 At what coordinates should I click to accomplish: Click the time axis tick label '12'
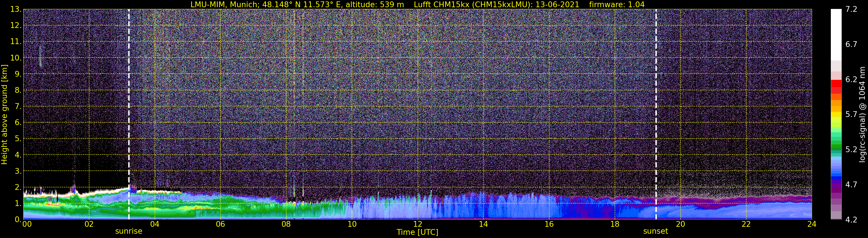[x=417, y=224]
